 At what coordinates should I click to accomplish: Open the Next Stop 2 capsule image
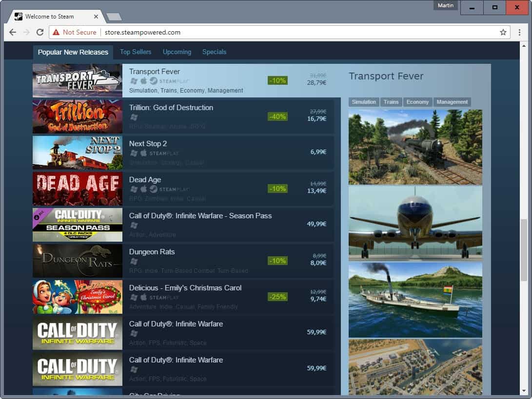78,152
